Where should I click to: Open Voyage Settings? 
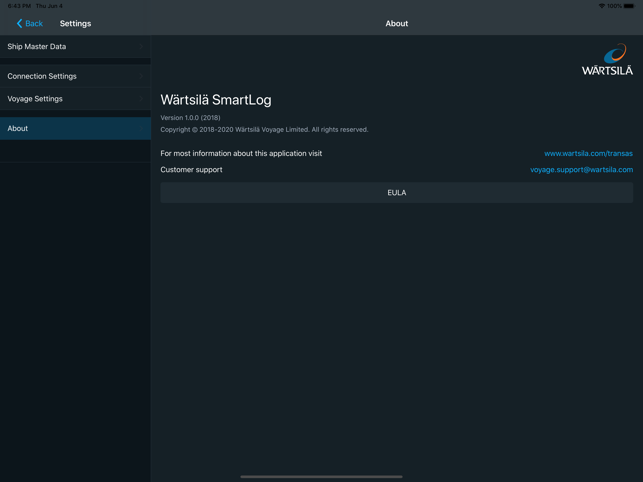pos(75,99)
